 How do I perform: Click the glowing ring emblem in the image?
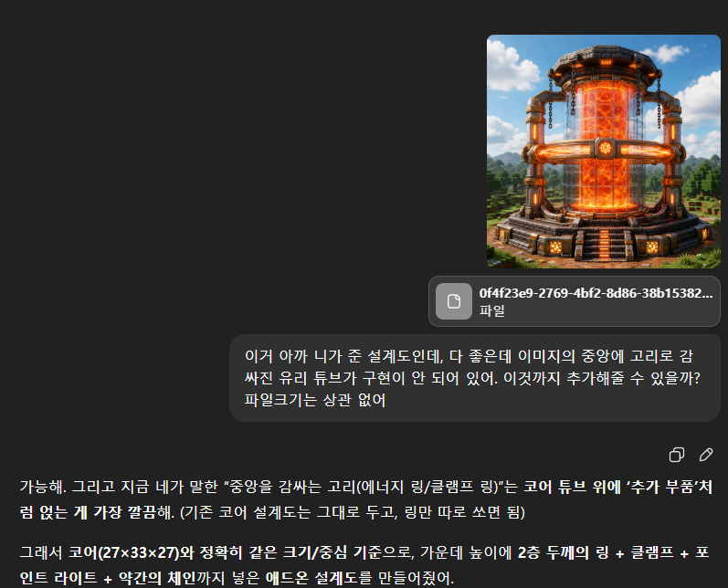point(605,148)
